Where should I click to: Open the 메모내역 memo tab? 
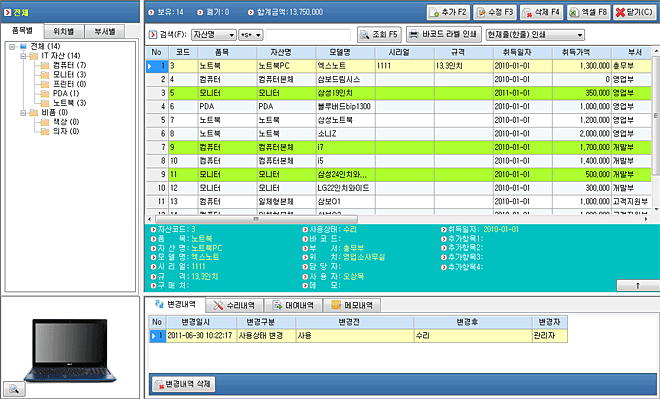(352, 305)
